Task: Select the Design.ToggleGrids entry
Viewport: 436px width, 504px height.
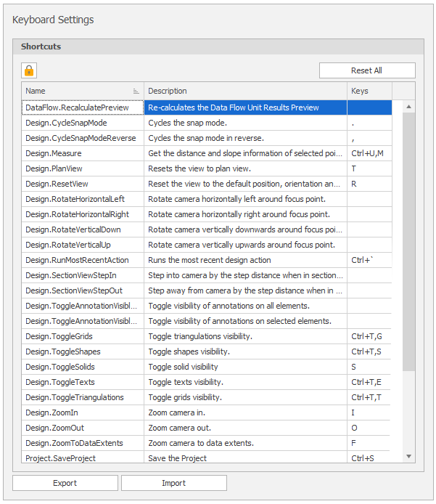Action: click(59, 336)
